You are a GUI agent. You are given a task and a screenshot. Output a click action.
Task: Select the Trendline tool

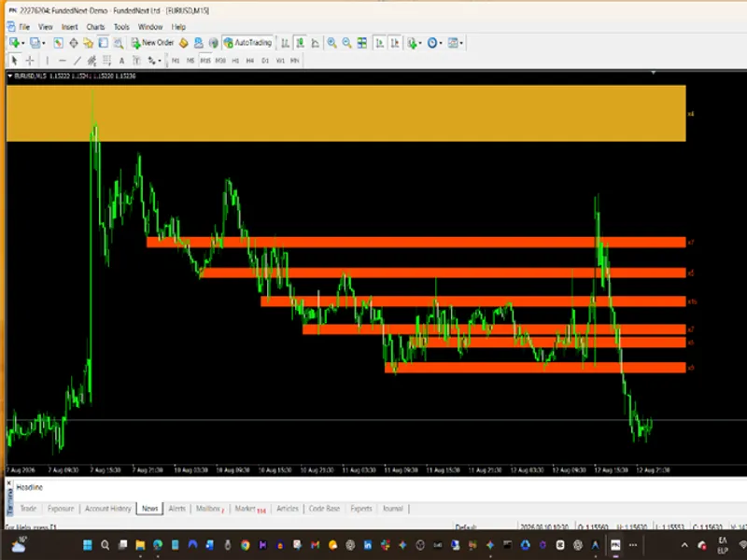click(78, 61)
